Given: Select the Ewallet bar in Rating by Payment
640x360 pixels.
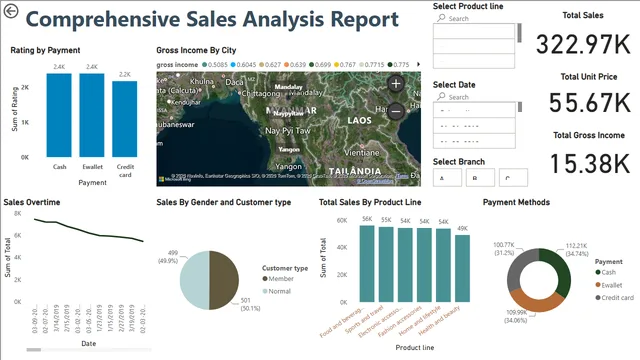Looking at the screenshot, I should tap(92, 115).
